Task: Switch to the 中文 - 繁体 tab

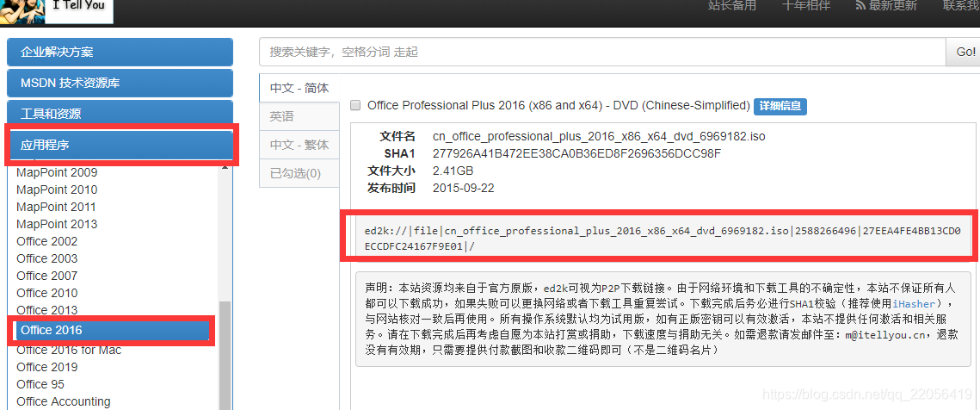Action: [x=299, y=146]
